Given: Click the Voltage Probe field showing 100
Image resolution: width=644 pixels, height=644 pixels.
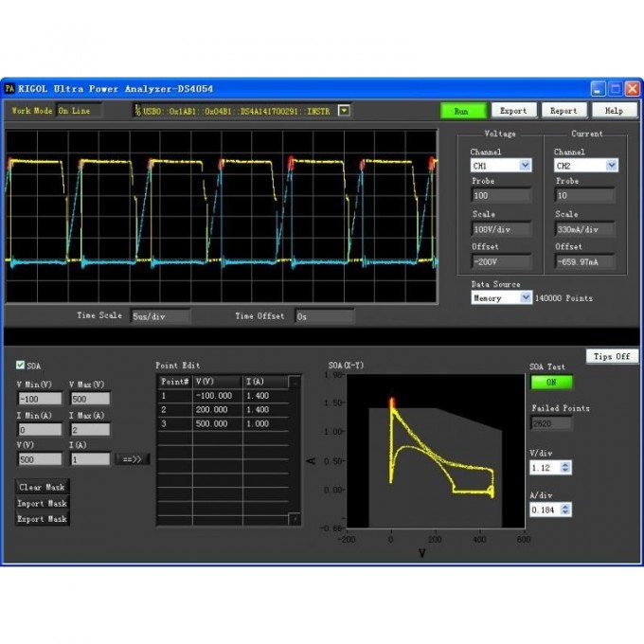Looking at the screenshot, I should 501,195.
